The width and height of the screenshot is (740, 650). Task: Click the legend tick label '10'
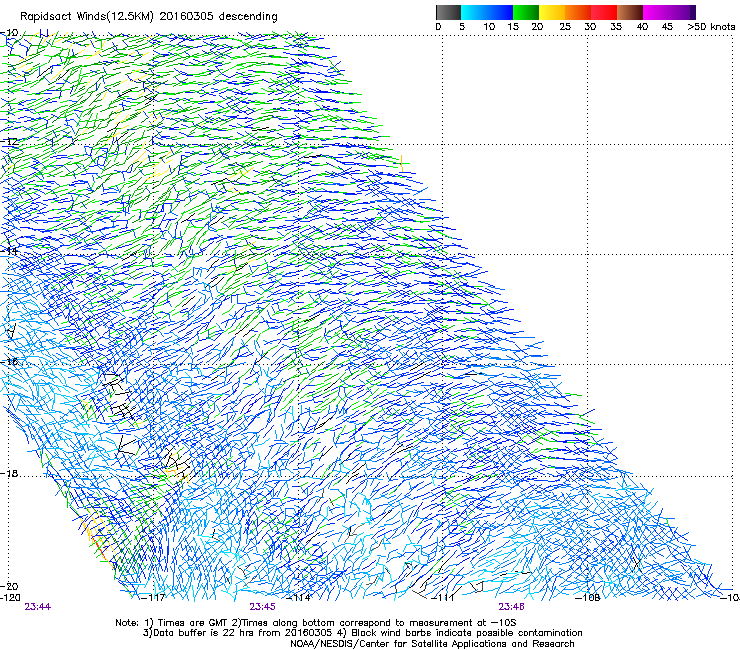click(489, 27)
